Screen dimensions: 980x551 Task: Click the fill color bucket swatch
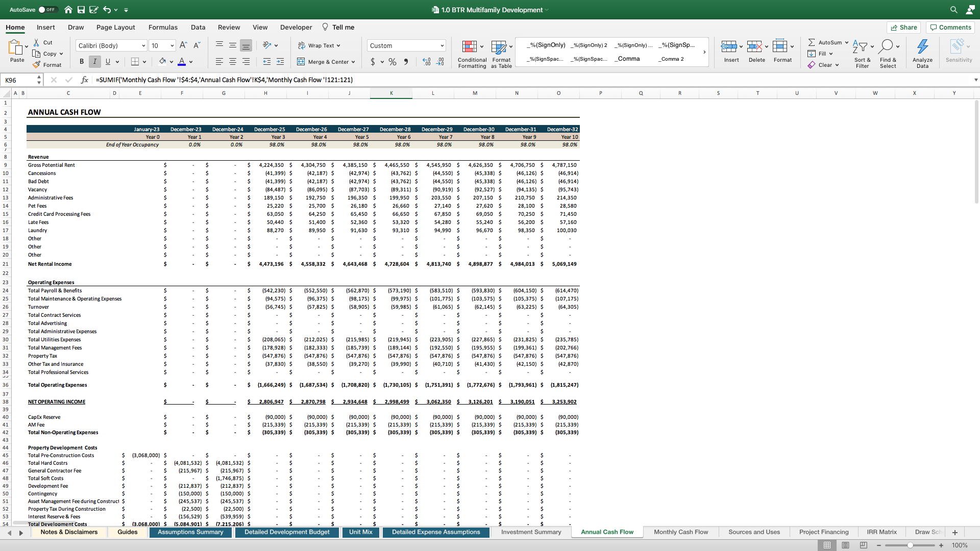[x=162, y=62]
